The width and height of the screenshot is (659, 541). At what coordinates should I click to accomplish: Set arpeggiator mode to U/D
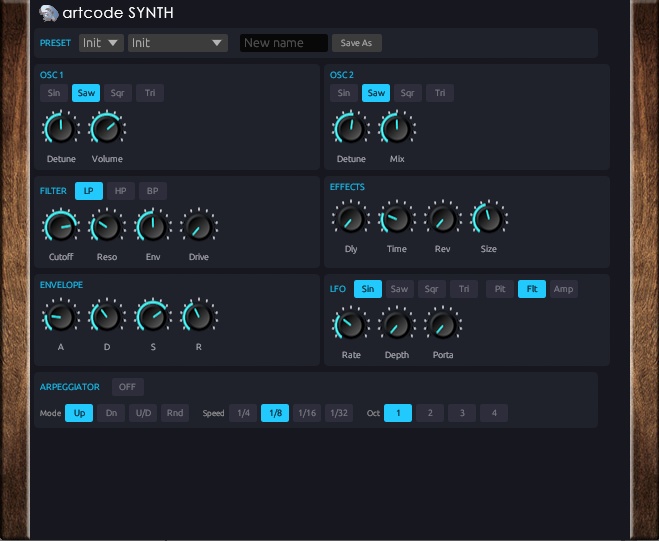click(x=143, y=413)
